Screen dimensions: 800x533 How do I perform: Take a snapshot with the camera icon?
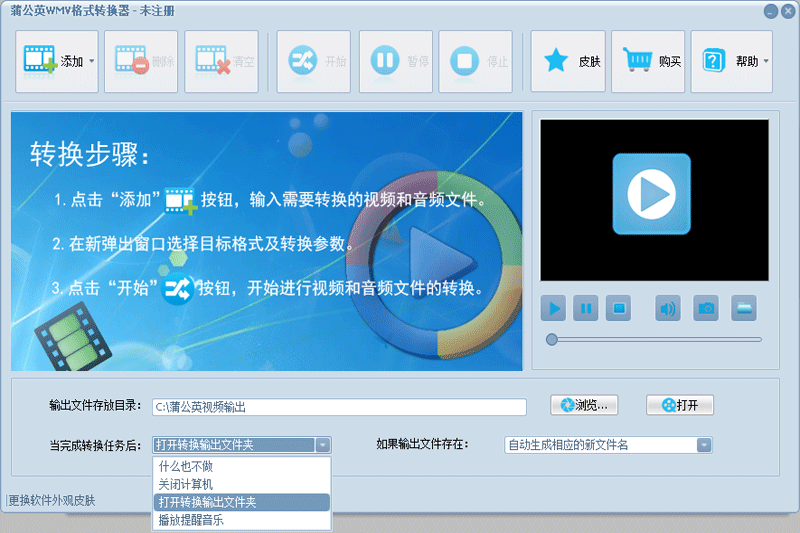tap(706, 308)
